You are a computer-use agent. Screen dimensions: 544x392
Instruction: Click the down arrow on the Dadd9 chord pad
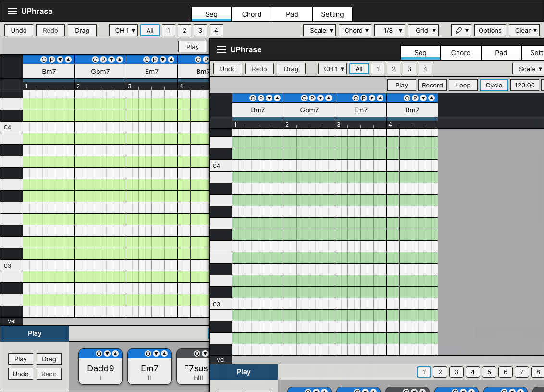[x=107, y=354]
